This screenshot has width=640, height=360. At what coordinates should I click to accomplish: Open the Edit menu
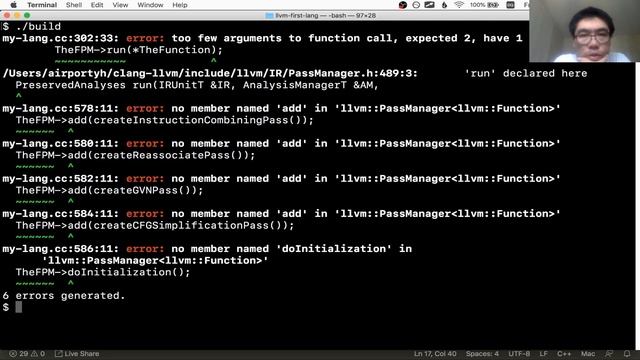pos(97,5)
